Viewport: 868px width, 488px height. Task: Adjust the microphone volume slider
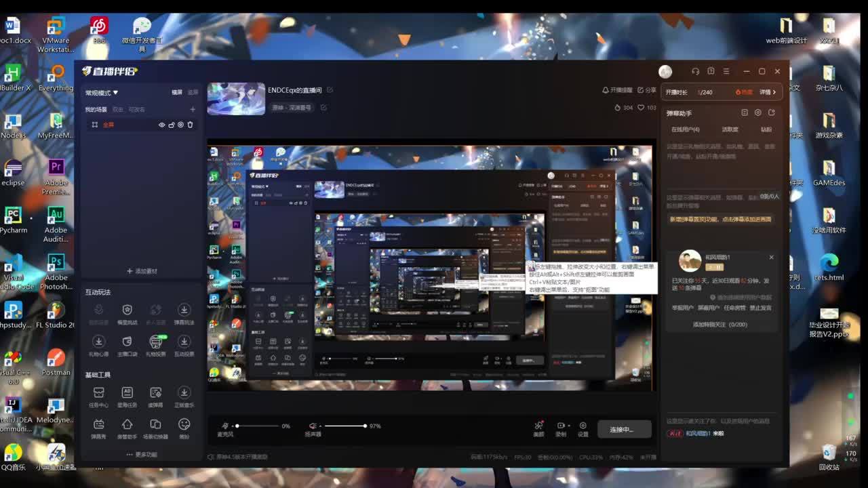[x=258, y=426]
